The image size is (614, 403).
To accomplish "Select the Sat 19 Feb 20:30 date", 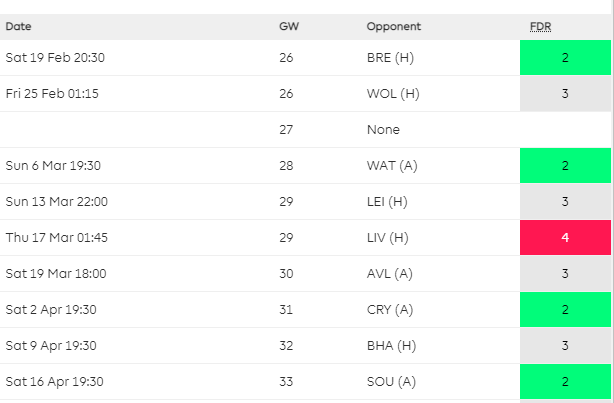I will point(55,58).
